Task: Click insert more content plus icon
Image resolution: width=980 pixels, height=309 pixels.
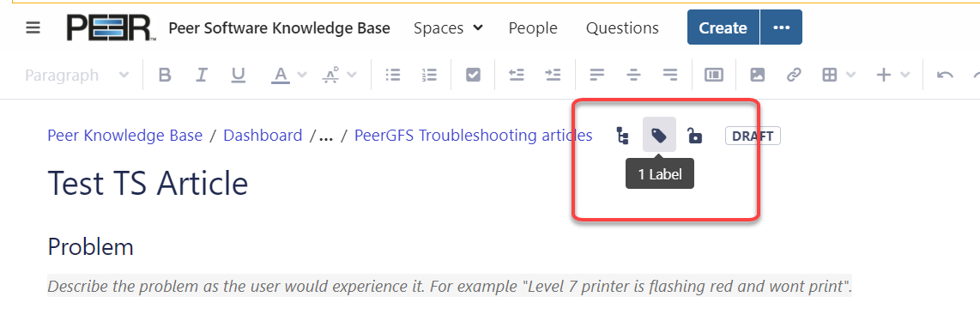Action: 884,76
